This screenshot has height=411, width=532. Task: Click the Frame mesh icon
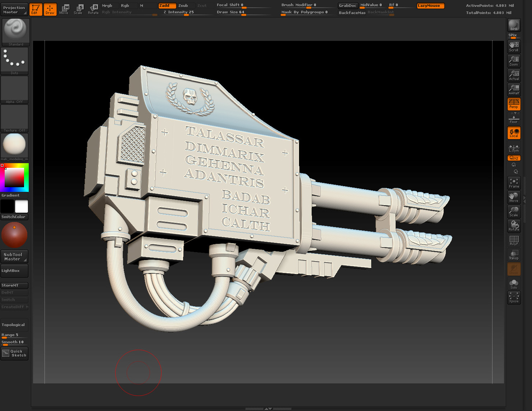click(x=514, y=183)
